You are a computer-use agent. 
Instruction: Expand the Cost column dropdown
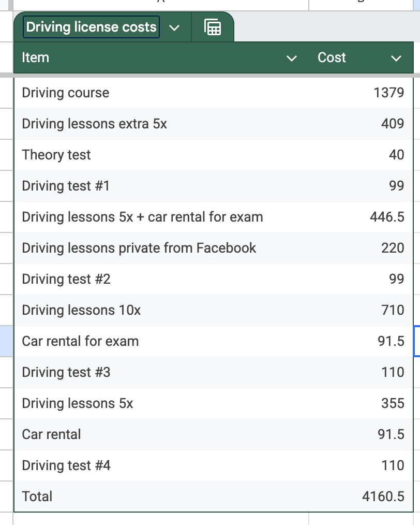396,58
